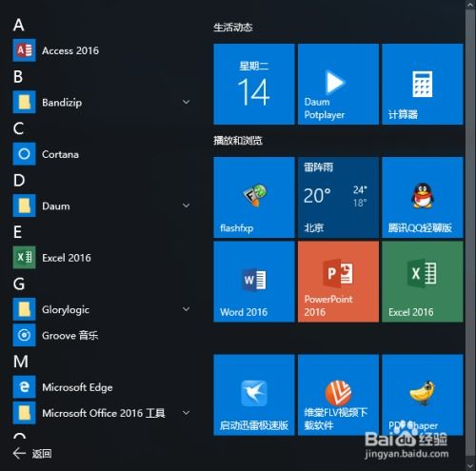The height and width of the screenshot is (471, 476).
Task: Expand the Bandizip folder chevron
Action: click(x=187, y=102)
